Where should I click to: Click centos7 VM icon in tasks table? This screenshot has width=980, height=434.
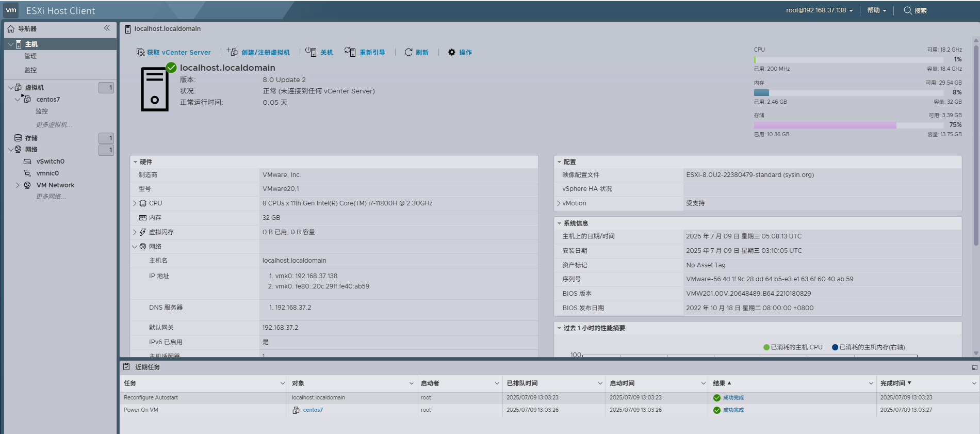(x=296, y=410)
